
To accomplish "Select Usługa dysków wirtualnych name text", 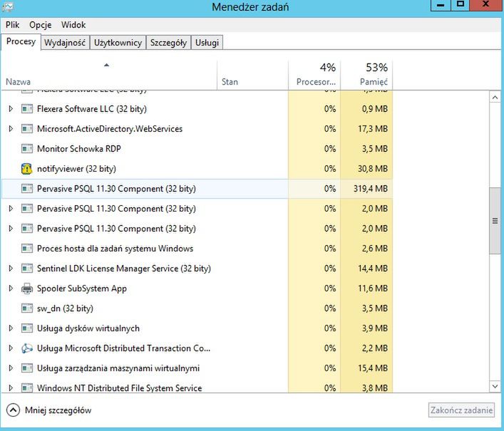I will (x=88, y=328).
